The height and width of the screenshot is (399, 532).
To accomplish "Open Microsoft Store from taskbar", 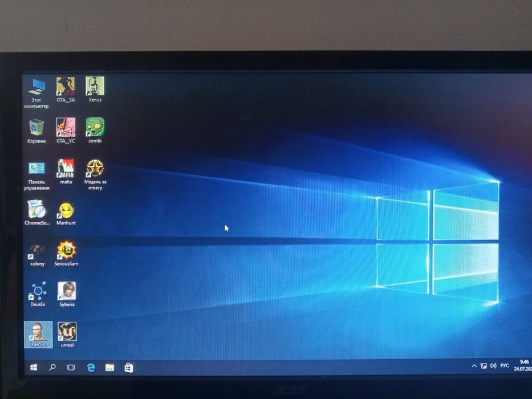I will (129, 368).
